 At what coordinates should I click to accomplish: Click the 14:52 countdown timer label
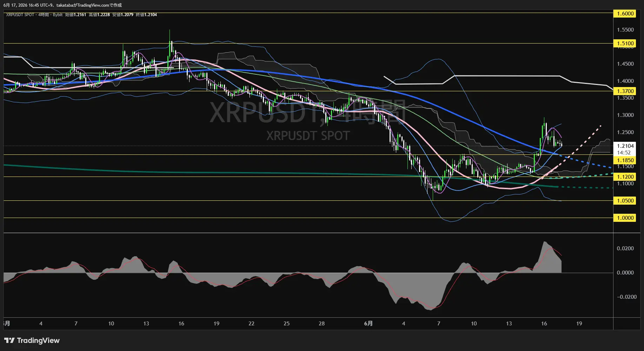click(x=624, y=153)
